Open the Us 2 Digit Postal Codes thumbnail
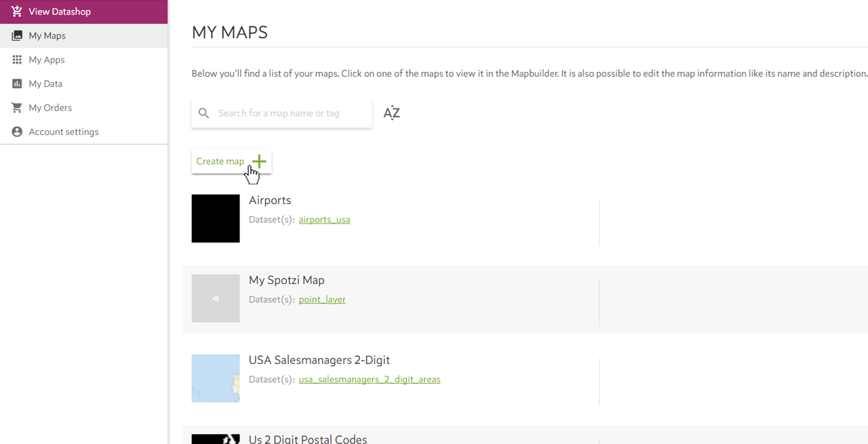The image size is (868, 444). click(216, 439)
